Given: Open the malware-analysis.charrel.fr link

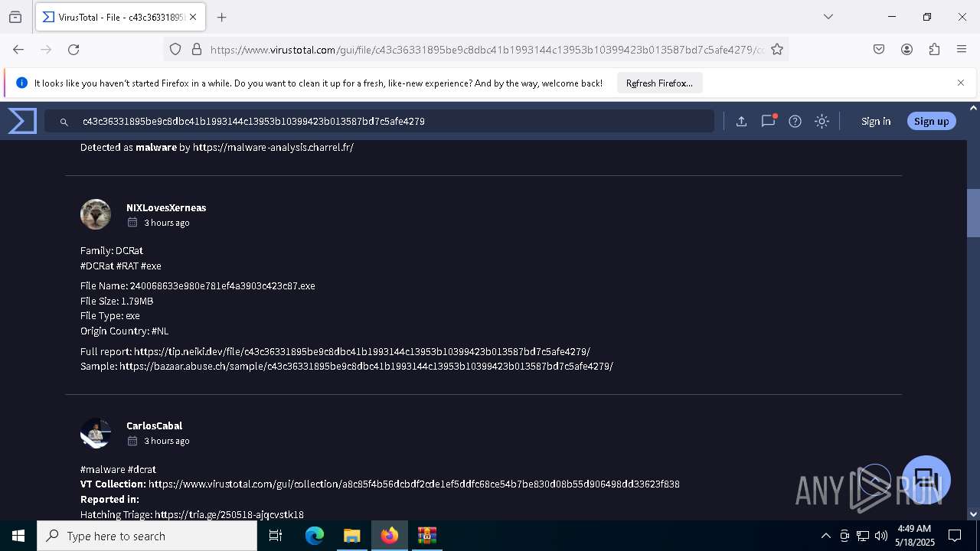Looking at the screenshot, I should click(x=273, y=147).
